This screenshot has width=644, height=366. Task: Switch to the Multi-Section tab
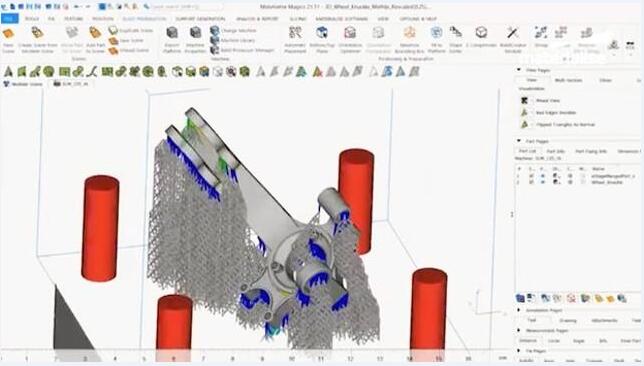(568, 80)
